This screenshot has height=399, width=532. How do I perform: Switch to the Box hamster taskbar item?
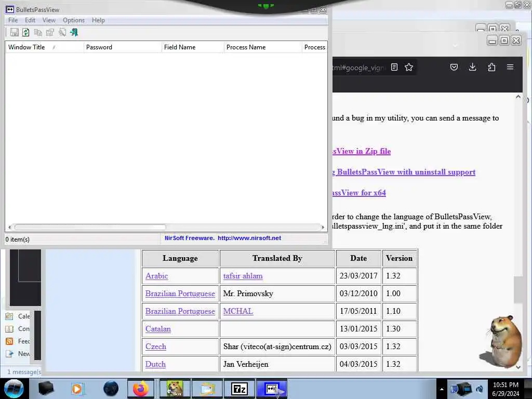pos(175,389)
